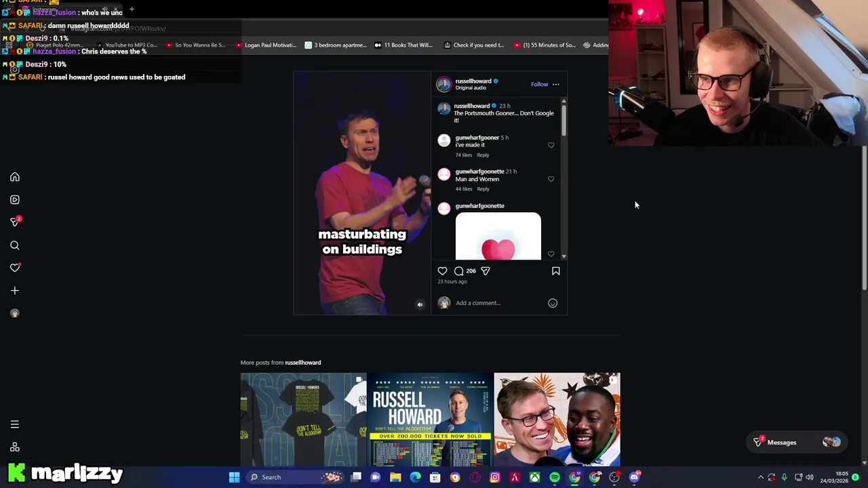Like the 'Man and Women' comment

pos(551,179)
